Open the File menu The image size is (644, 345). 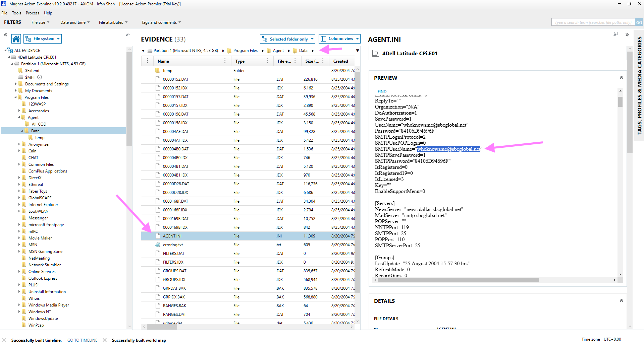pyautogui.click(x=4, y=13)
